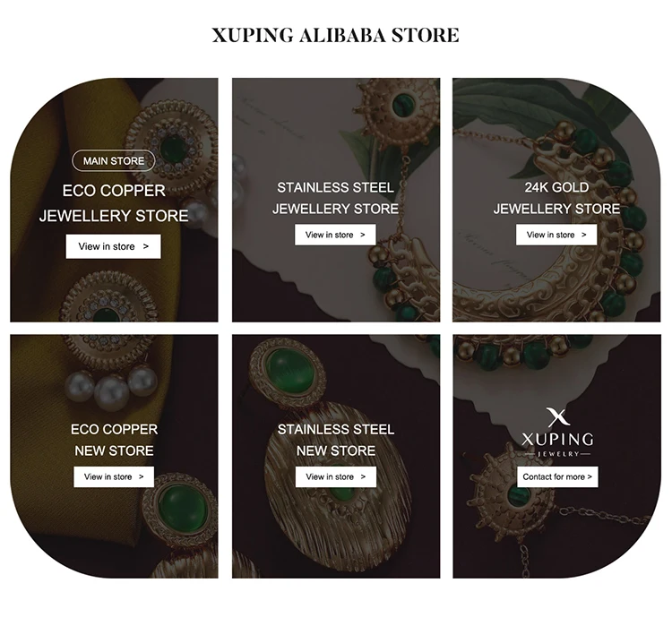Click the ECO COPPER NEW STORE title
The width and height of the screenshot is (672, 626).
point(114,440)
